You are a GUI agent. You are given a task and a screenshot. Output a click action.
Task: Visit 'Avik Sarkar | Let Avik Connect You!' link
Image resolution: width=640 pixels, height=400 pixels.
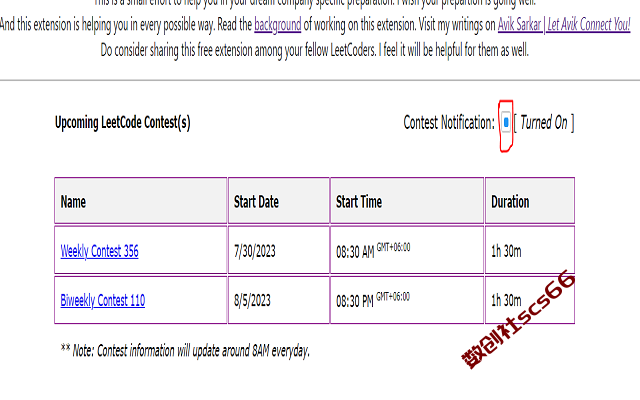564,25
